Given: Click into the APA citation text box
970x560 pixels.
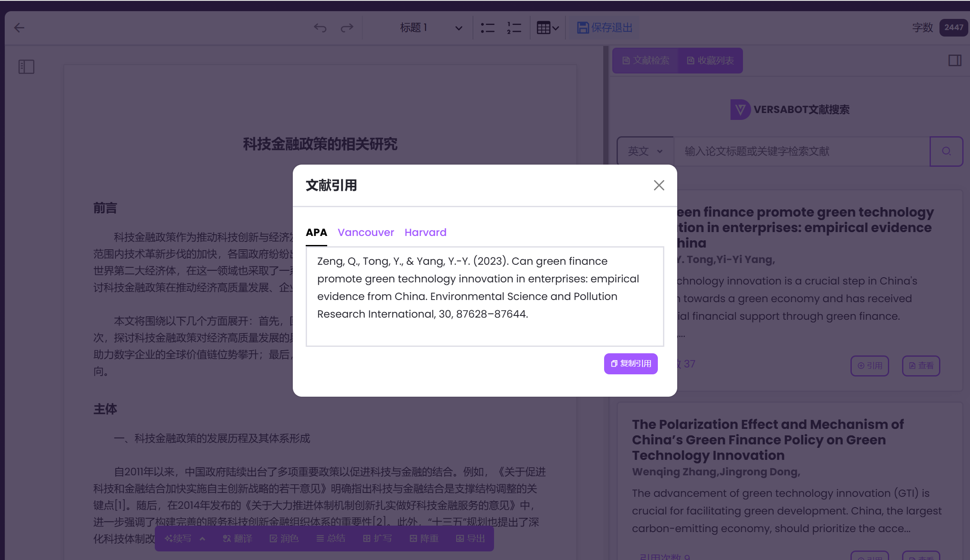Looking at the screenshot, I should (485, 296).
